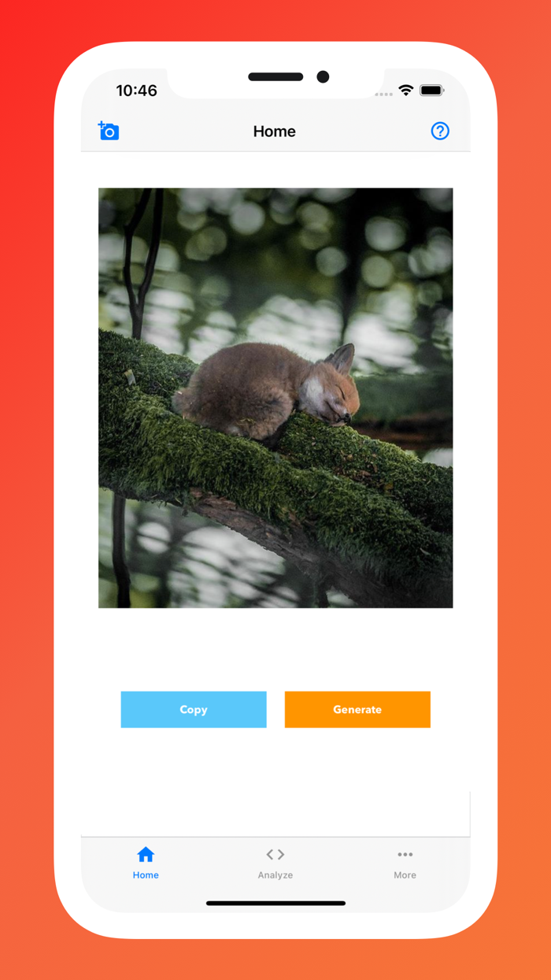551x980 pixels.
Task: Click the Home navigation bar title
Action: click(x=275, y=132)
